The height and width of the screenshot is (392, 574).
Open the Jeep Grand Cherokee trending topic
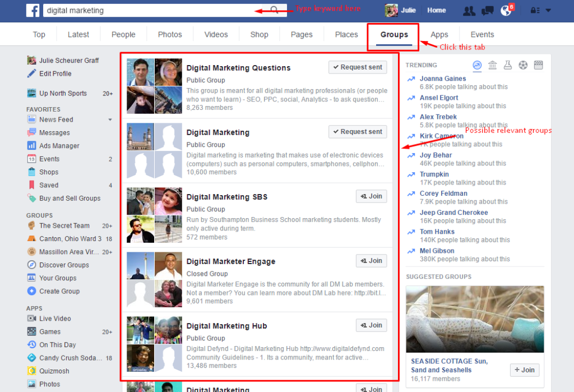pos(453,213)
